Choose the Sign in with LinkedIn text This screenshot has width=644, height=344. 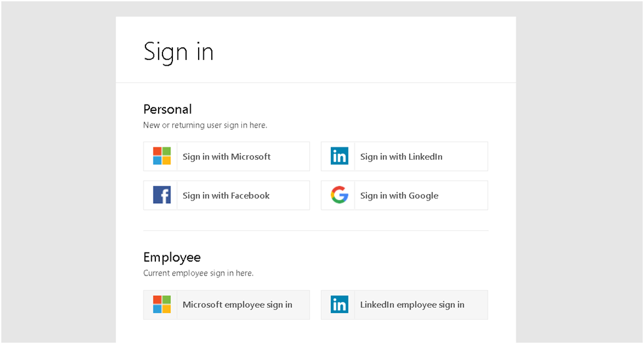click(x=401, y=157)
